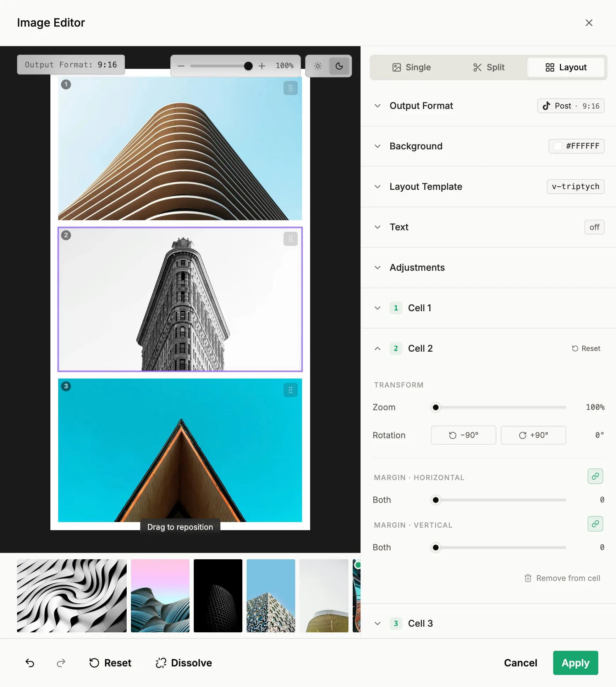The height and width of the screenshot is (687, 616).
Task: Click the drag handle on cell 2 image
Action: (x=291, y=239)
